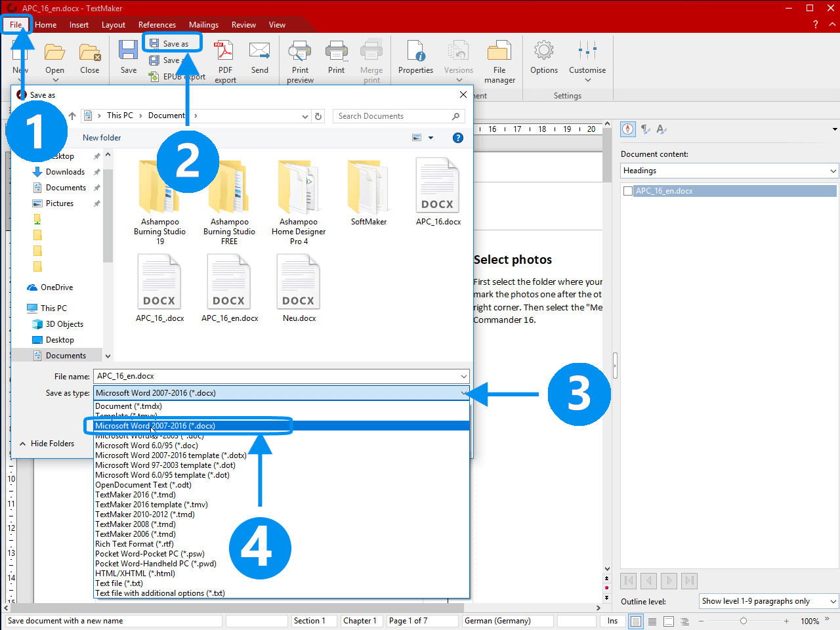Click the Versions icon
Viewport: 840px width, 630px height.
[x=458, y=51]
